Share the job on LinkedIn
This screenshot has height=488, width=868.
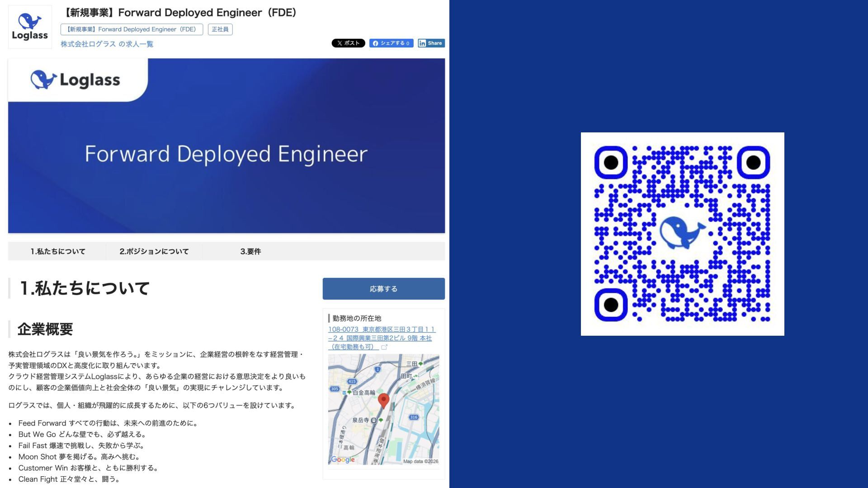pos(431,43)
